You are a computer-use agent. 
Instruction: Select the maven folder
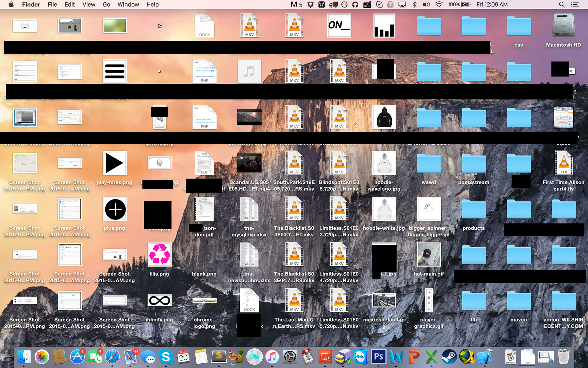(519, 301)
